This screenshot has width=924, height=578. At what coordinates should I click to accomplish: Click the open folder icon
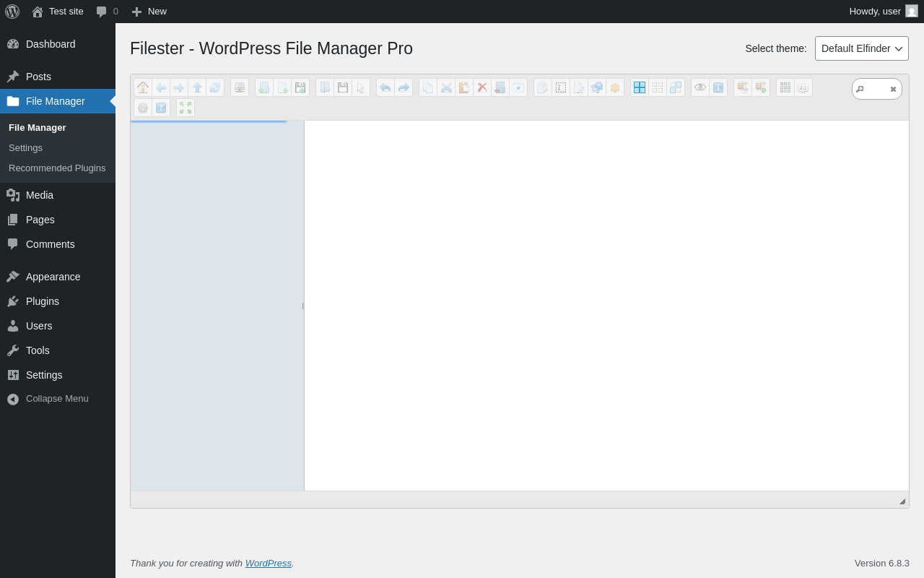click(325, 87)
